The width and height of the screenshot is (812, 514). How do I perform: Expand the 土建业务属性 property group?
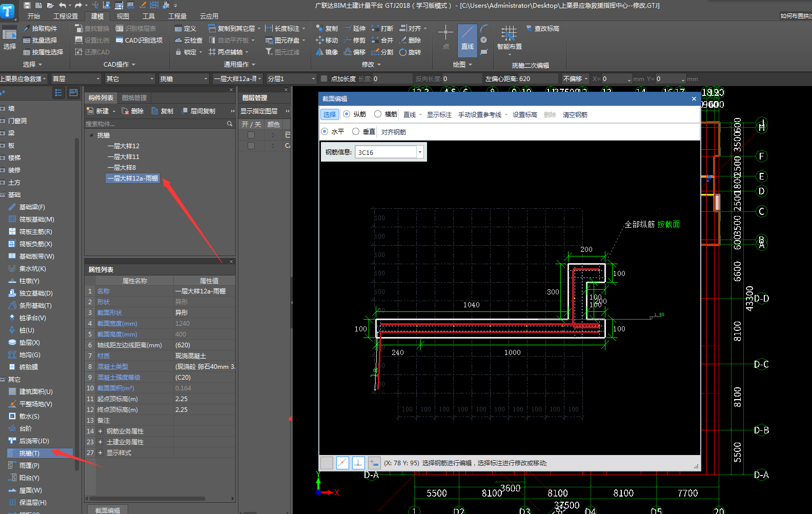tap(100, 442)
